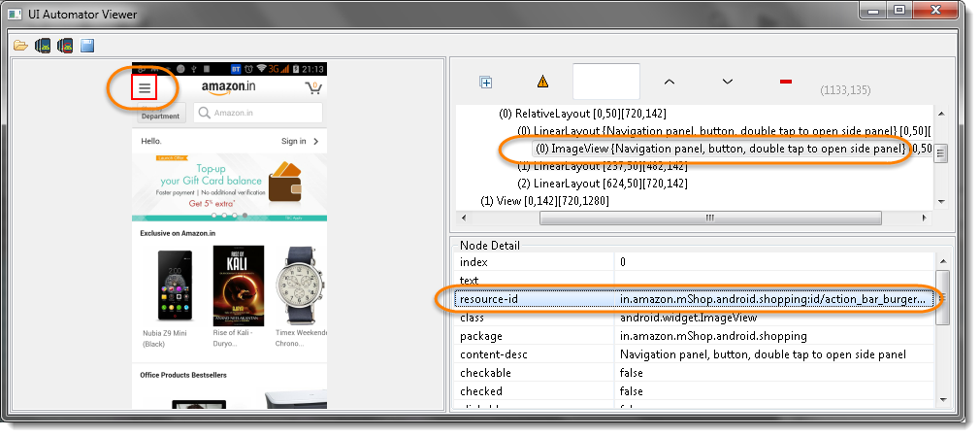Click the compressed hierarchy screenshot icon
This screenshot has height=437, width=980.
(65, 45)
